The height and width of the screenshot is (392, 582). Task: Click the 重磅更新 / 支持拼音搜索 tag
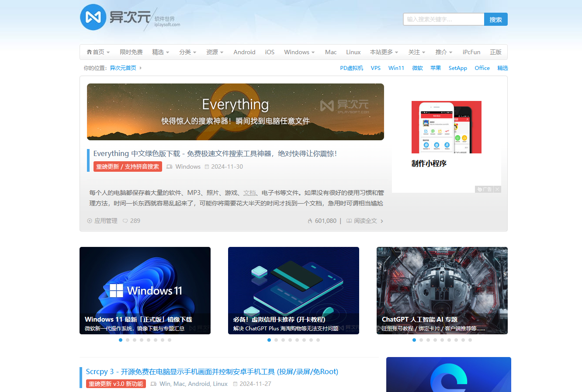128,167
